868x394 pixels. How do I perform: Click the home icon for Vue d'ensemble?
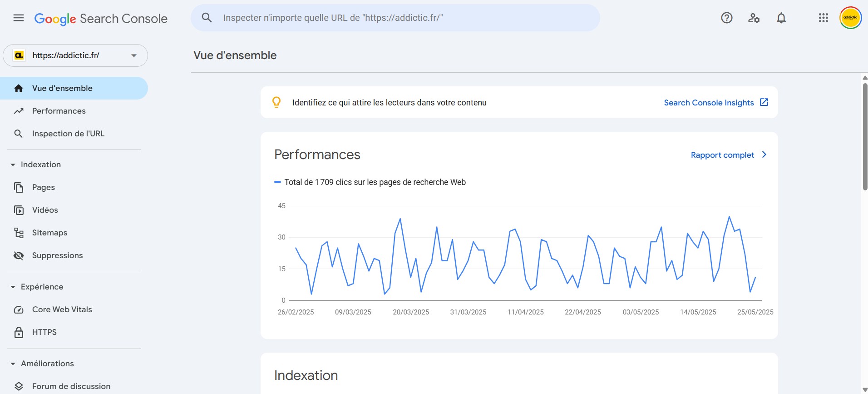click(19, 88)
